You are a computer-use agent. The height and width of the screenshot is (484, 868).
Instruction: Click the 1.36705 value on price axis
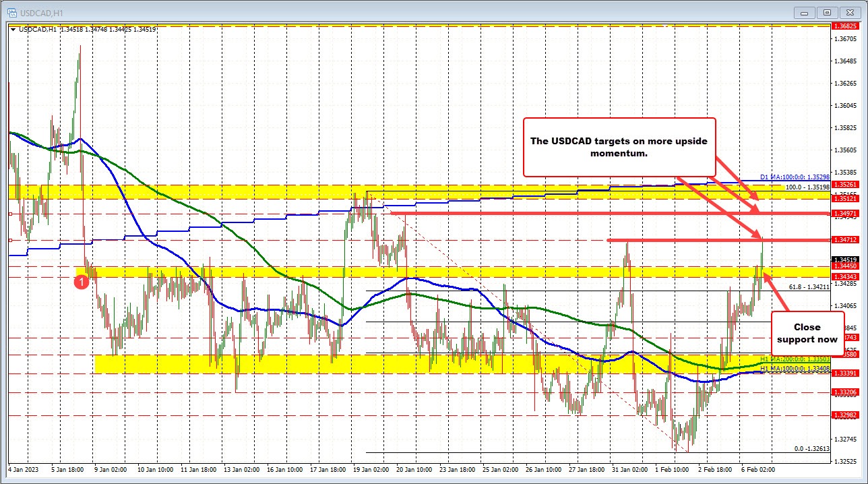click(844, 39)
